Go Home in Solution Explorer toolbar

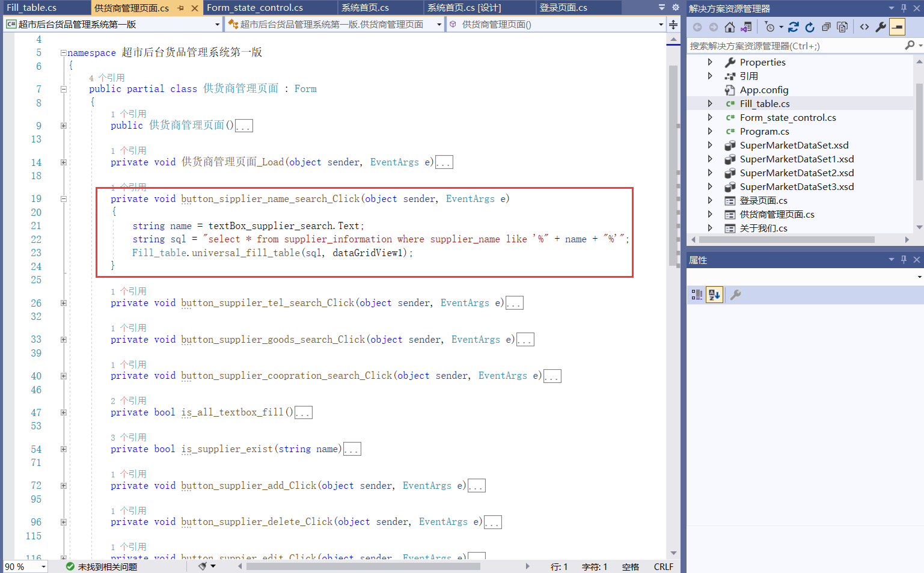tap(729, 27)
